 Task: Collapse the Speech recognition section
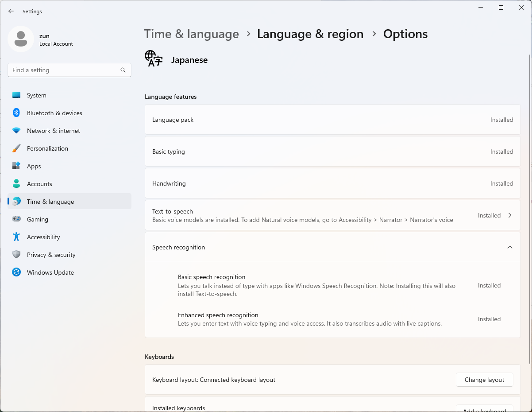pos(510,247)
